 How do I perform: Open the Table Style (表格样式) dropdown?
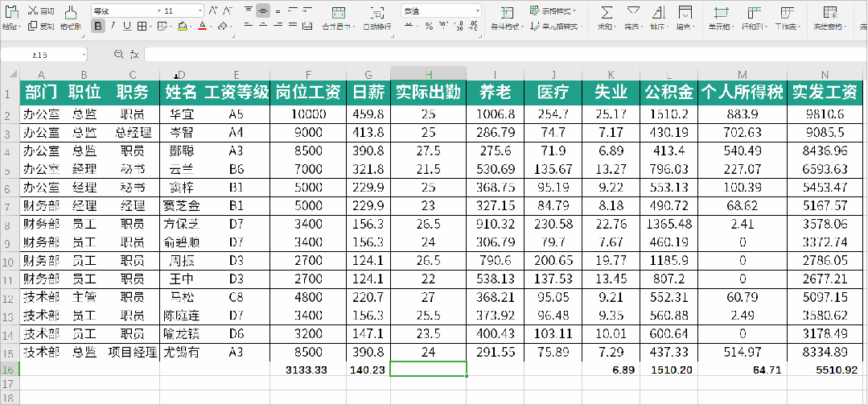[x=553, y=10]
